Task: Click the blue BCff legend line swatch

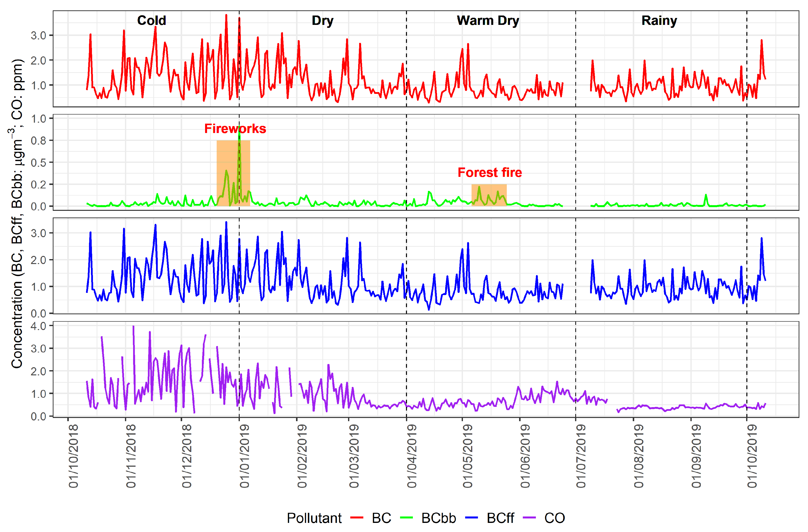Action: pos(472,518)
